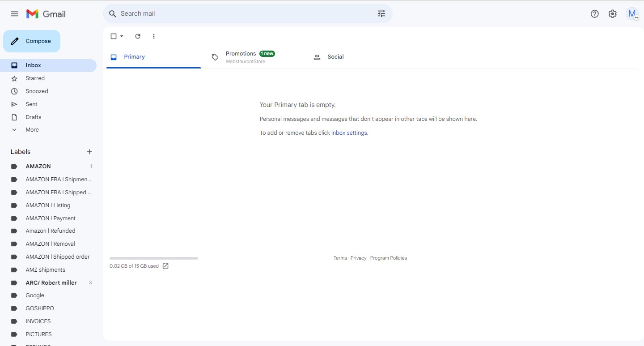
Task: Open the Privacy link
Action: pyautogui.click(x=358, y=258)
